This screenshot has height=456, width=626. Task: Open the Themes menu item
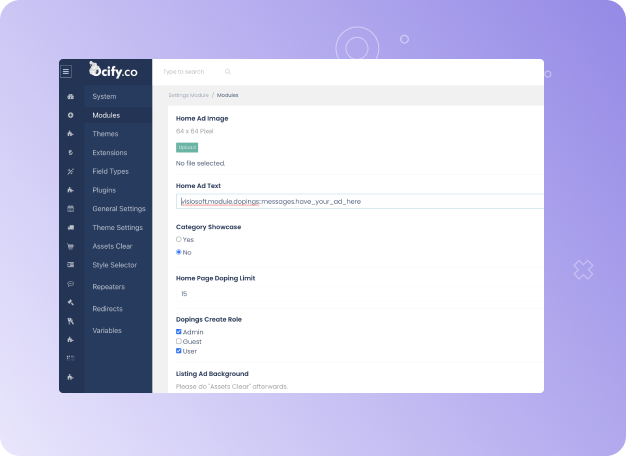click(x=105, y=134)
